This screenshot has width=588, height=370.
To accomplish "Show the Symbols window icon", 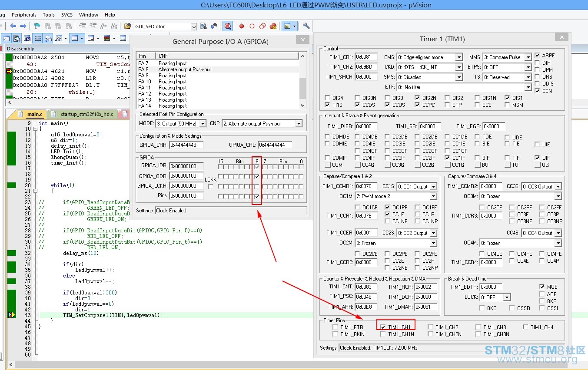I will pos(27,38).
